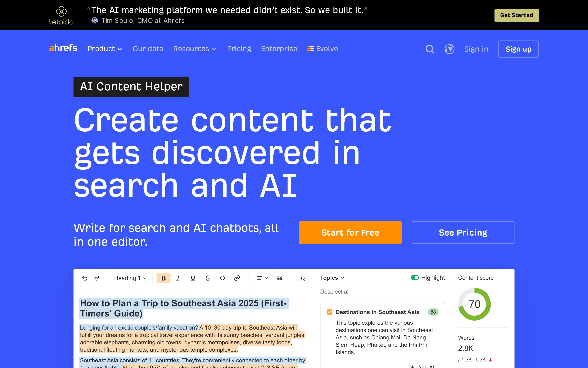Click the Get Started button

coord(516,15)
